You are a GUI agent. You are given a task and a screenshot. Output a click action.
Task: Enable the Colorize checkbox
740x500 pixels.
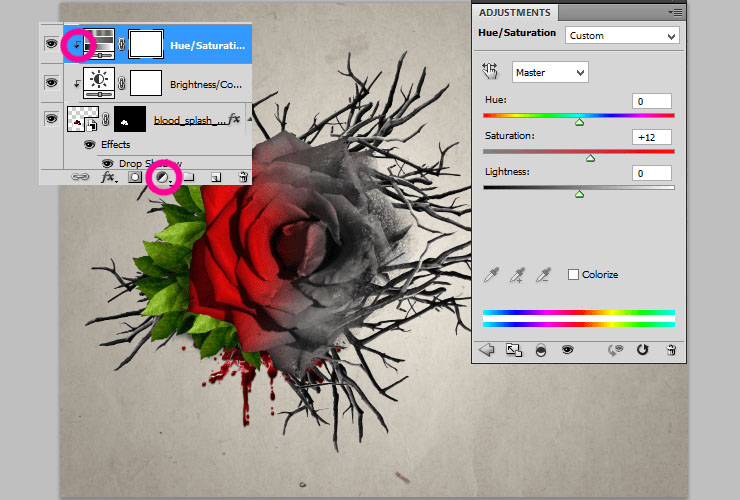(x=573, y=275)
